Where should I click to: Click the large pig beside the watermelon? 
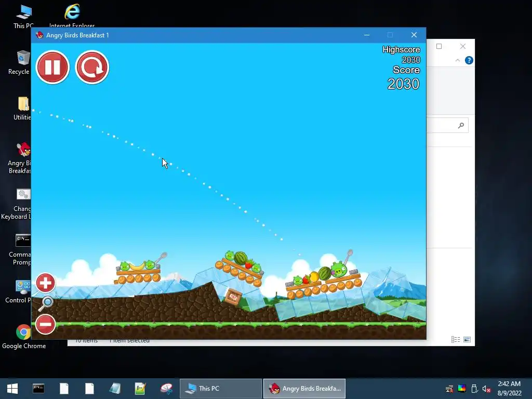339,269
